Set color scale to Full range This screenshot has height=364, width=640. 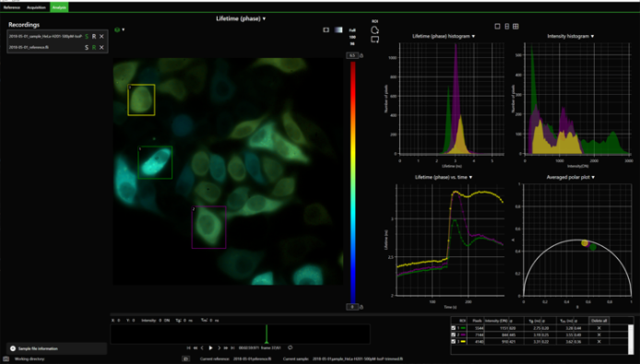(x=352, y=30)
